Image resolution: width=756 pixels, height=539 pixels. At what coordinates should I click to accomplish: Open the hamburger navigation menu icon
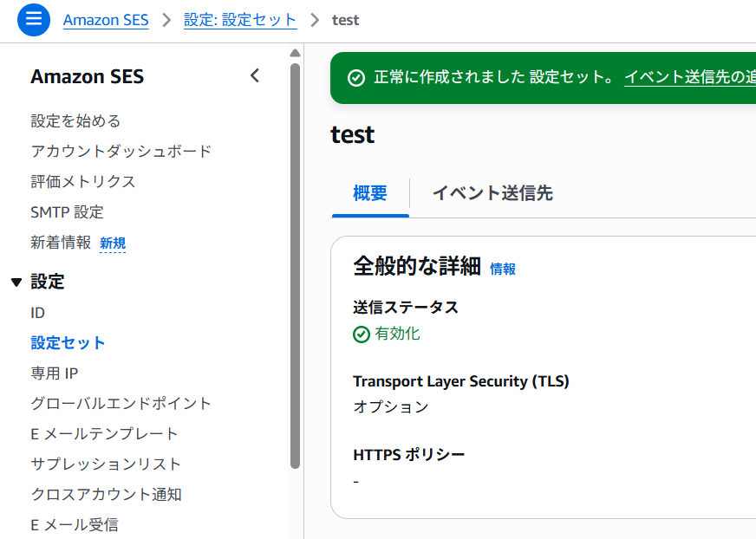[x=34, y=20]
